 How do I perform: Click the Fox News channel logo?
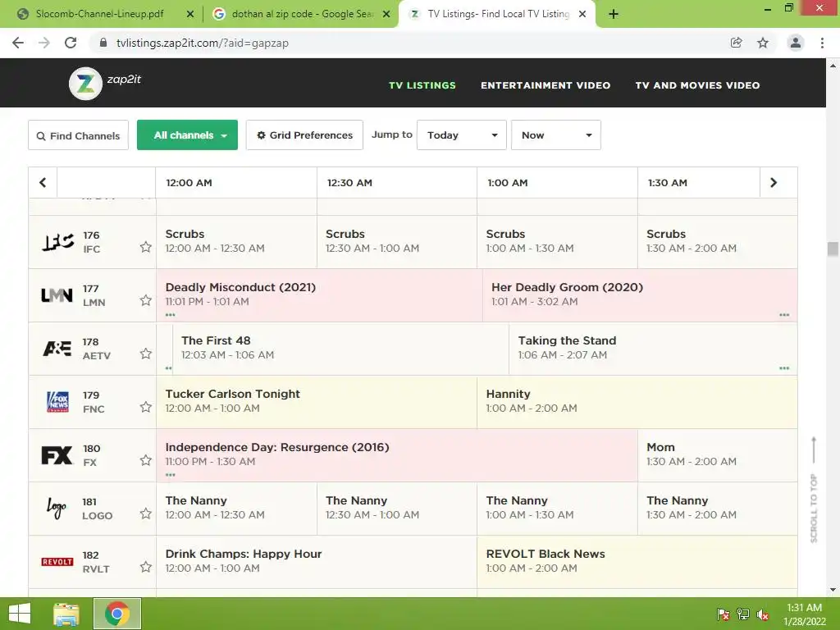pyautogui.click(x=58, y=402)
